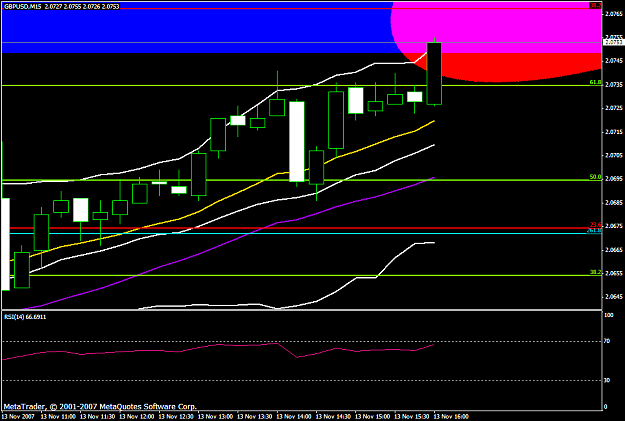Select the 13 Nov 11:00 time label
This screenshot has height=421, width=625.
tap(58, 417)
